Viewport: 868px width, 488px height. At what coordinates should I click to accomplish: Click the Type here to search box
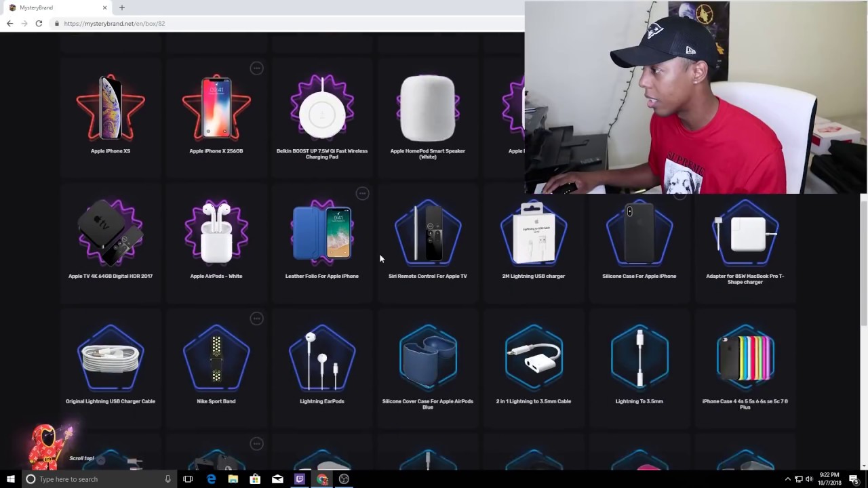click(98, 479)
